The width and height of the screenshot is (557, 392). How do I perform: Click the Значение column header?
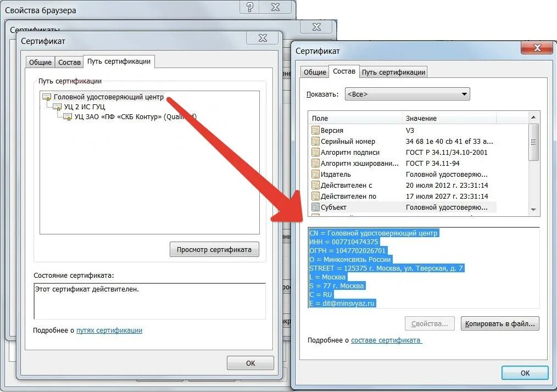coord(449,118)
